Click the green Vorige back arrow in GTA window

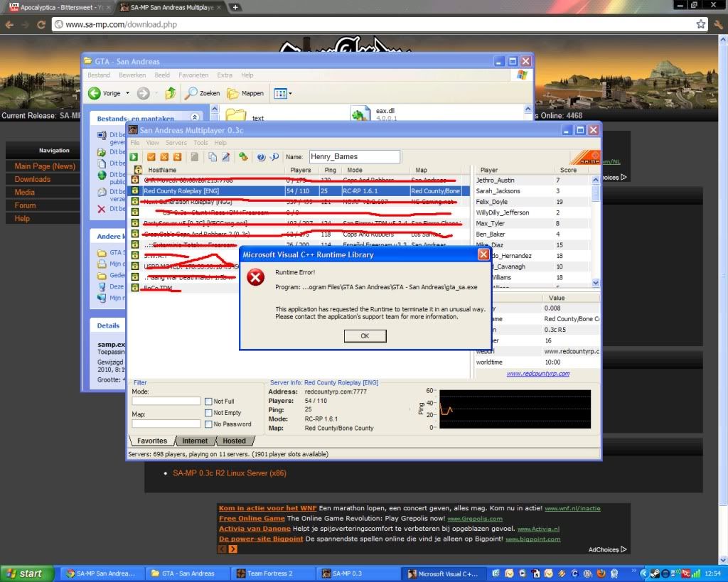[x=95, y=93]
